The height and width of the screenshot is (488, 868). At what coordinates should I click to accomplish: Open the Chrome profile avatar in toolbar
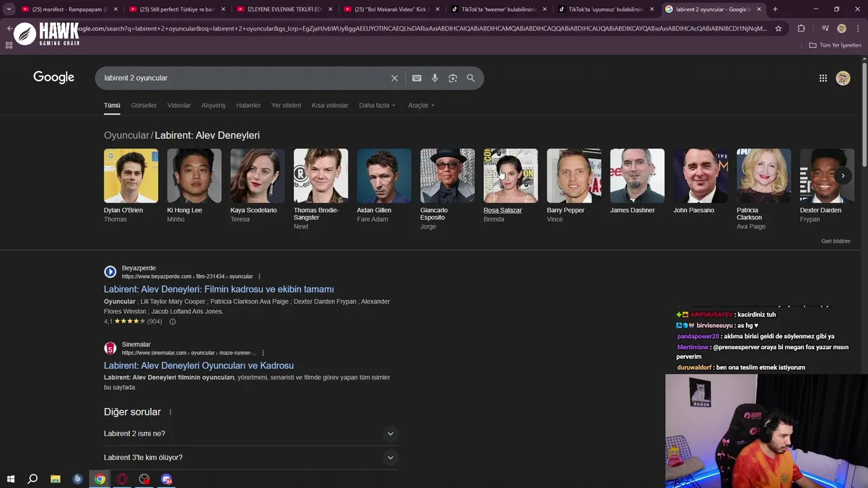coord(842,28)
